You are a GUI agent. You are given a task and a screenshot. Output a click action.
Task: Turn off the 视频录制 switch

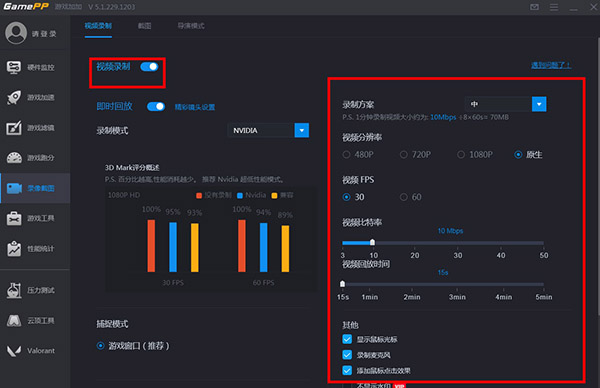(x=149, y=67)
